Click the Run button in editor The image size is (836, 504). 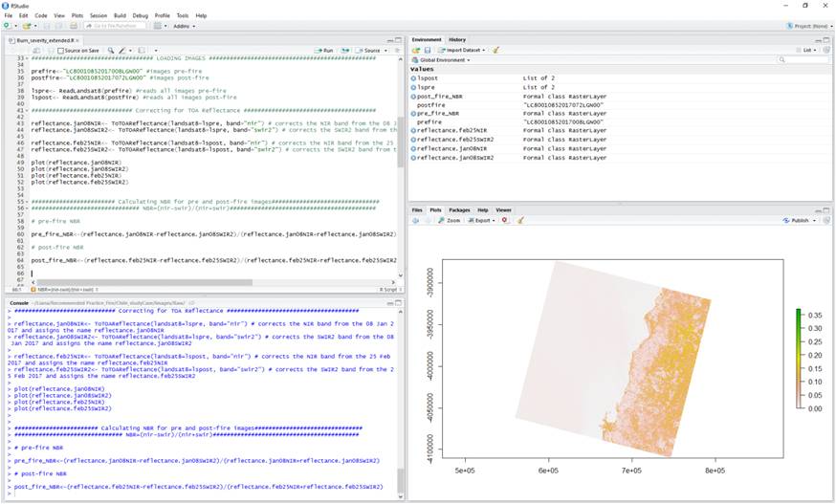[x=325, y=50]
